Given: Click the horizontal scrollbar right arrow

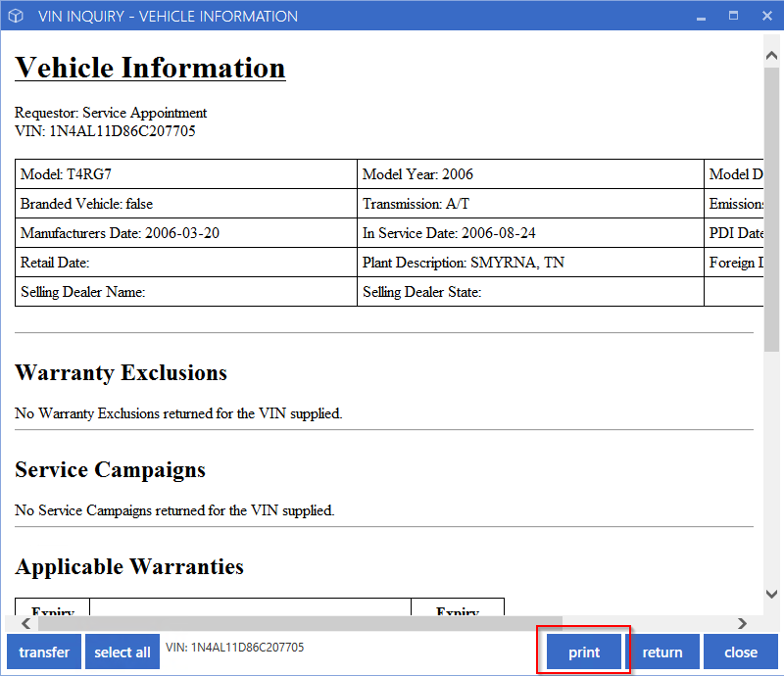Looking at the screenshot, I should (x=742, y=623).
